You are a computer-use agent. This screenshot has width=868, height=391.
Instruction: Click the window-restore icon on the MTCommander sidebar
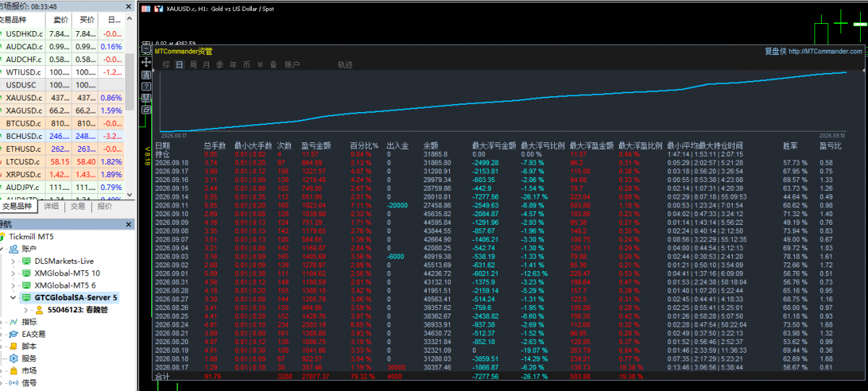click(x=146, y=110)
